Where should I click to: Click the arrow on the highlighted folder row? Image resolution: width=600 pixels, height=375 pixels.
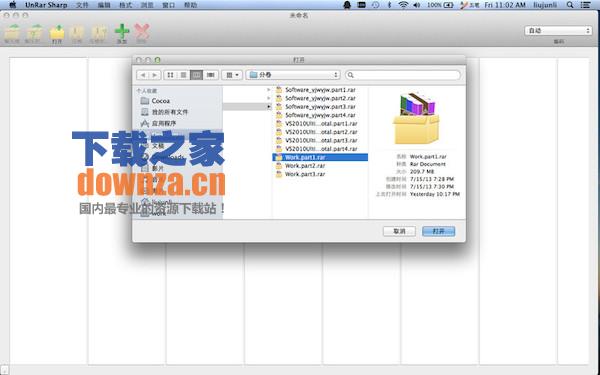coord(269,107)
